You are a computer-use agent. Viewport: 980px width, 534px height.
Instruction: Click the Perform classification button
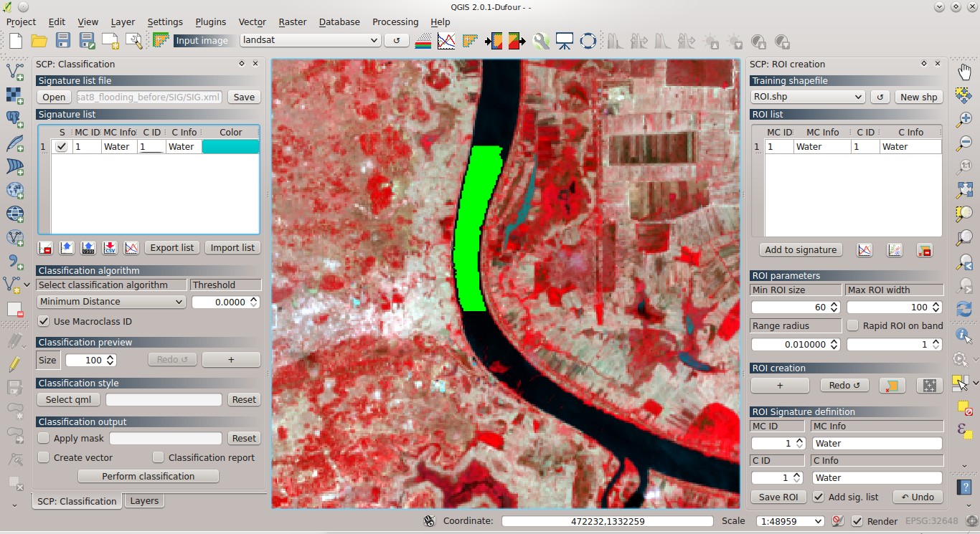[148, 476]
